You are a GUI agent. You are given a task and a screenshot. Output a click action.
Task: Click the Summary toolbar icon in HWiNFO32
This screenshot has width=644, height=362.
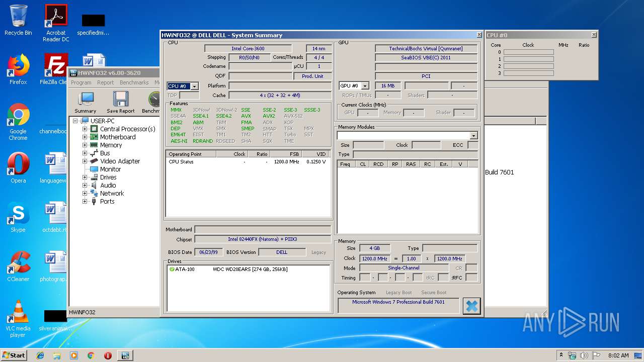pyautogui.click(x=86, y=103)
